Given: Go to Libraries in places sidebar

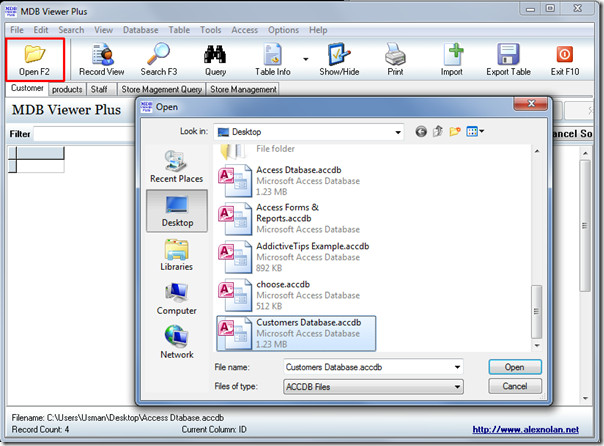Looking at the screenshot, I should pos(176,255).
